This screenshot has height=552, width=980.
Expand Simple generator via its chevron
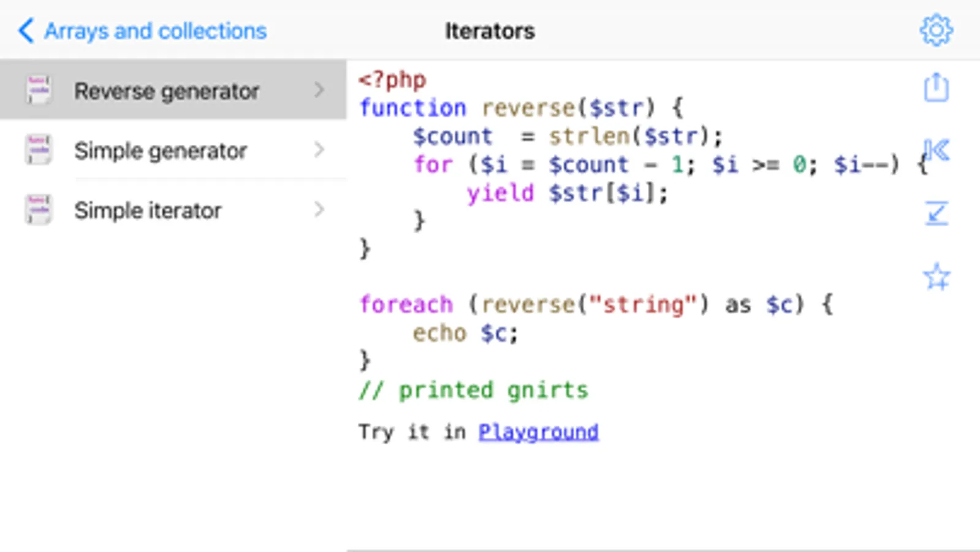pyautogui.click(x=319, y=150)
